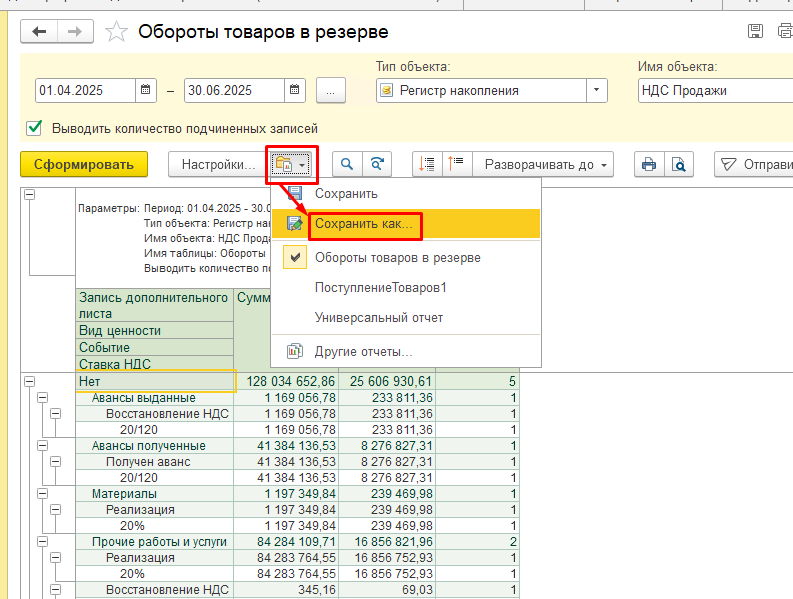
Task: Click the Событие header cell
Action: (x=155, y=348)
